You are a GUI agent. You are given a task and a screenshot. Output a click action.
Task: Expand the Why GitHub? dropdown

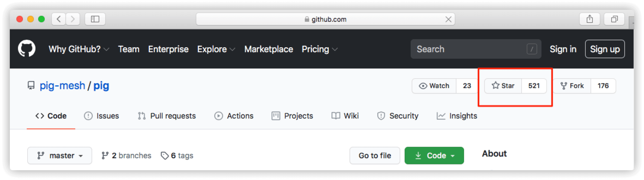[79, 49]
